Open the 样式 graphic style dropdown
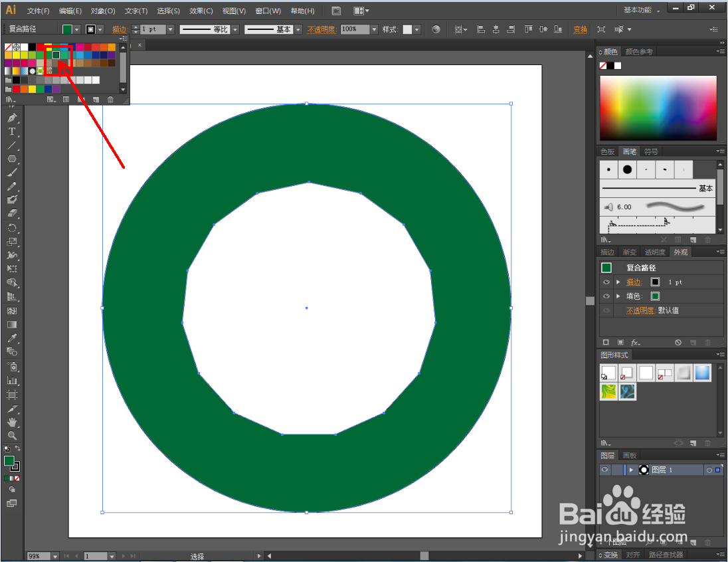The width and height of the screenshot is (728, 562). click(417, 29)
